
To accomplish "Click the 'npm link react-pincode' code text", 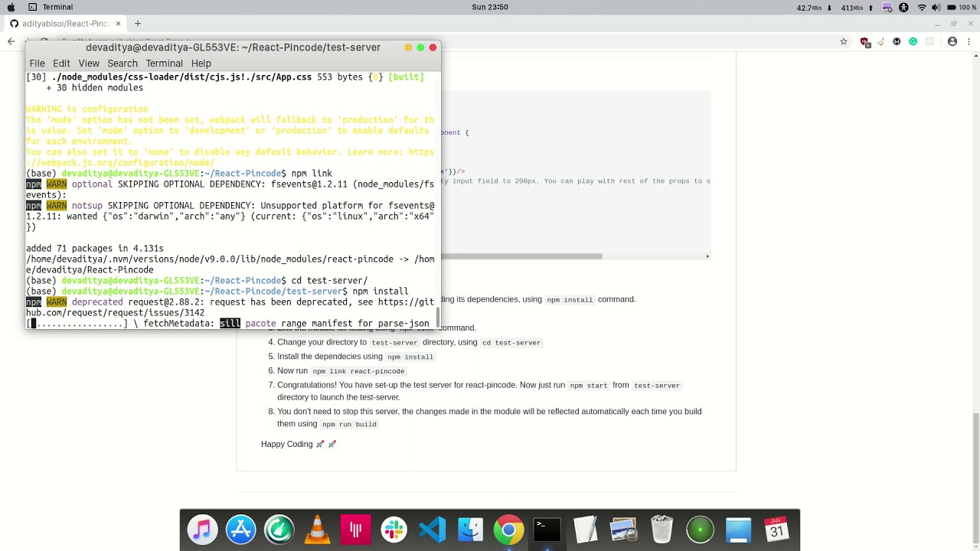I will point(358,371).
